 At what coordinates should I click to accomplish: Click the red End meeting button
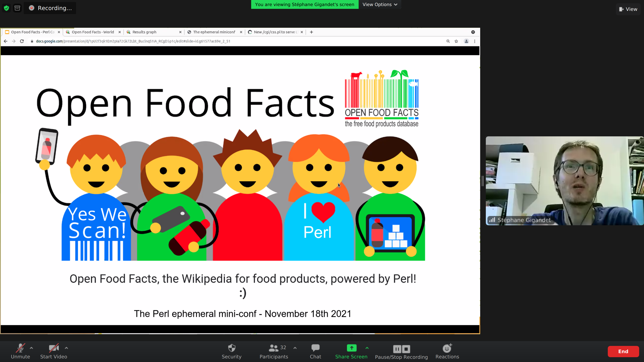[623, 352]
